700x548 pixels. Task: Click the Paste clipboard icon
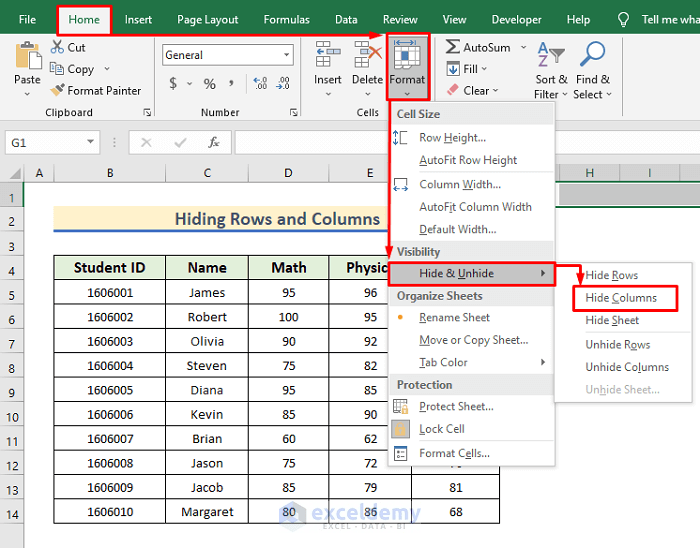(28, 56)
